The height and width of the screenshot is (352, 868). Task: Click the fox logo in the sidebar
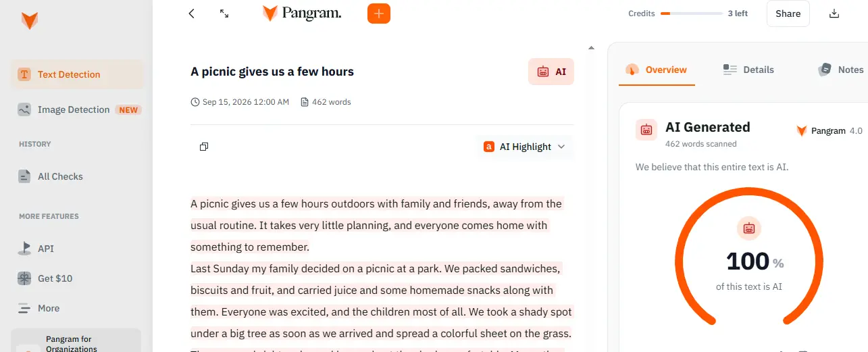[30, 21]
